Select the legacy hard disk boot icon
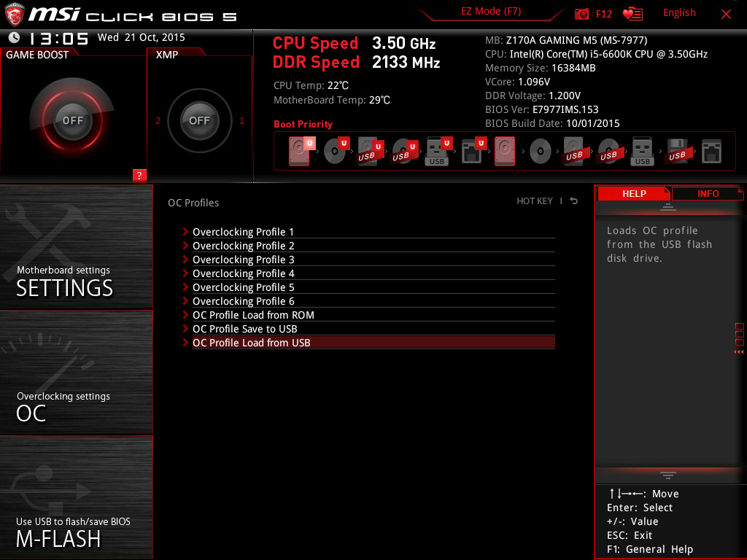This screenshot has width=747, height=560. point(505,151)
